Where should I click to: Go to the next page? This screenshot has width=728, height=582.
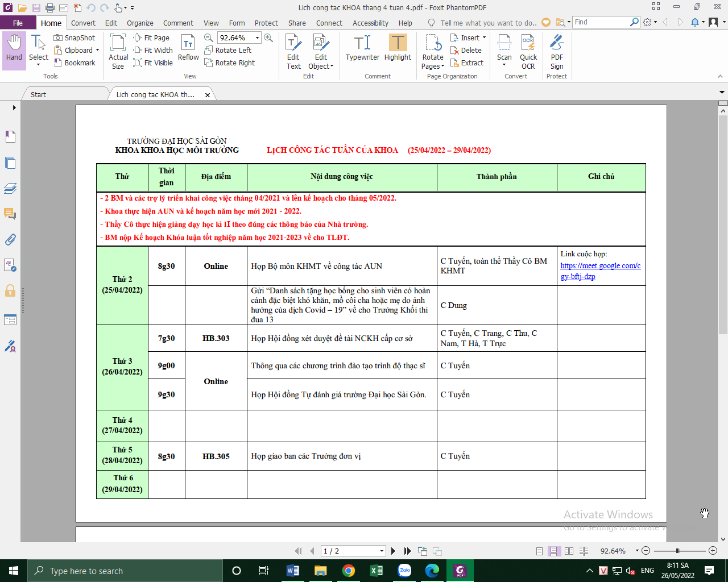point(393,551)
